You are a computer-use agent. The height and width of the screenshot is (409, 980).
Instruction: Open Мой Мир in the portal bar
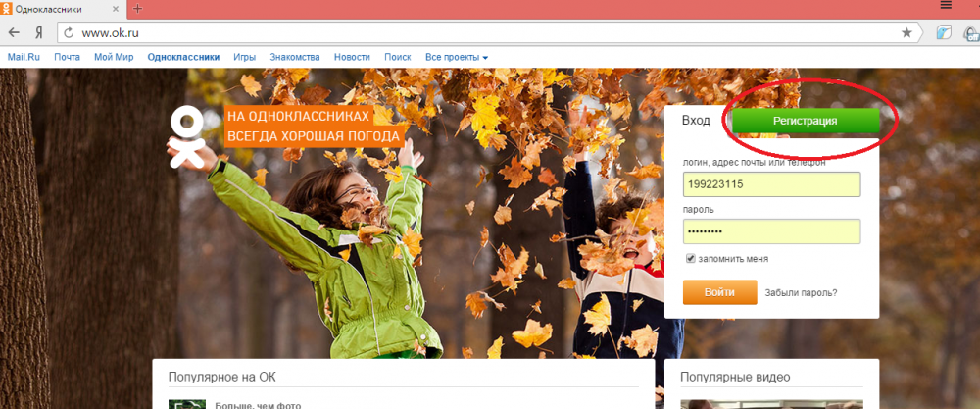(x=114, y=57)
